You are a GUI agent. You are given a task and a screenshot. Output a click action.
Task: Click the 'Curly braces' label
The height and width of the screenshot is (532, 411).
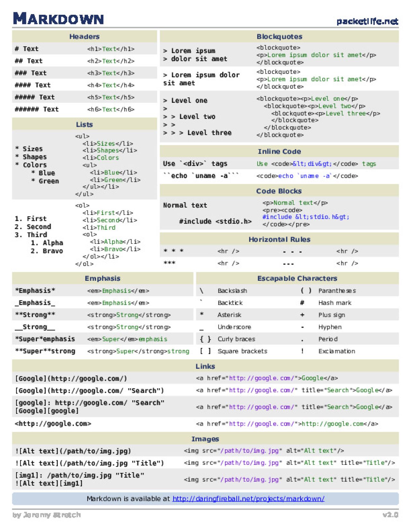coord(236,339)
